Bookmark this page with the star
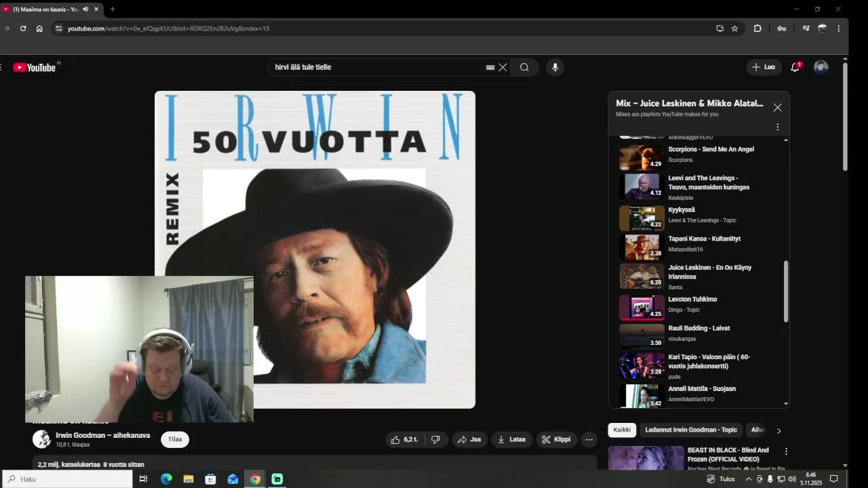Screen dimensions: 868x488 pyautogui.click(x=734, y=28)
